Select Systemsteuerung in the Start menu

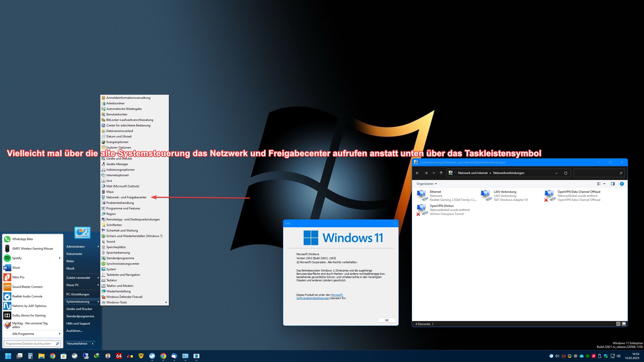82,302
